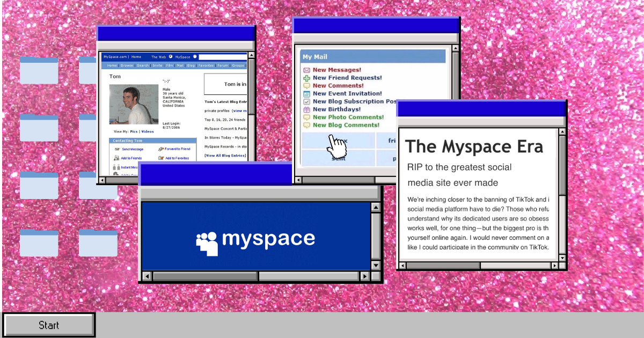The height and width of the screenshot is (338, 644).
Task: Open the bottom-left desktop folder
Action: tap(39, 243)
